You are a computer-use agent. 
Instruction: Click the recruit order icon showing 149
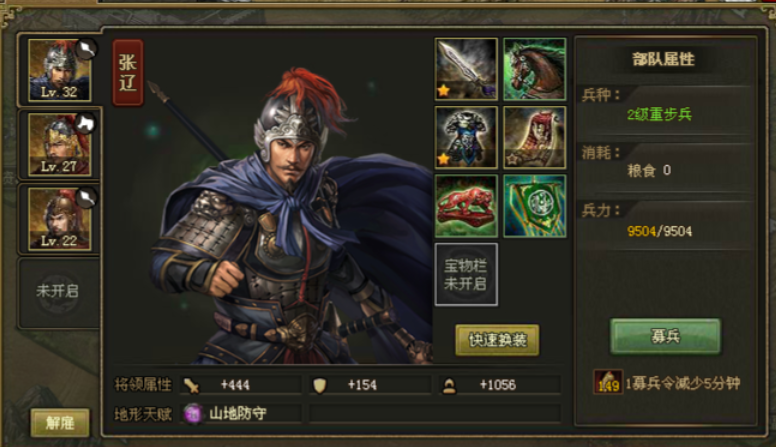click(608, 382)
